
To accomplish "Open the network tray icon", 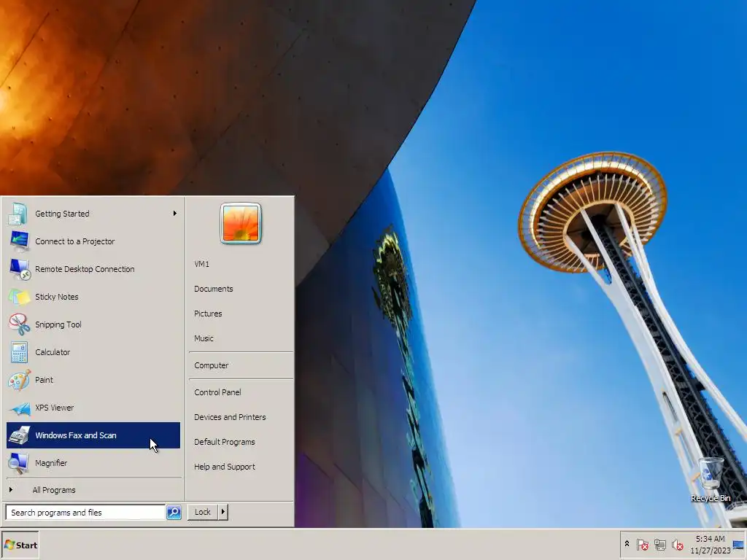I will [x=659, y=544].
